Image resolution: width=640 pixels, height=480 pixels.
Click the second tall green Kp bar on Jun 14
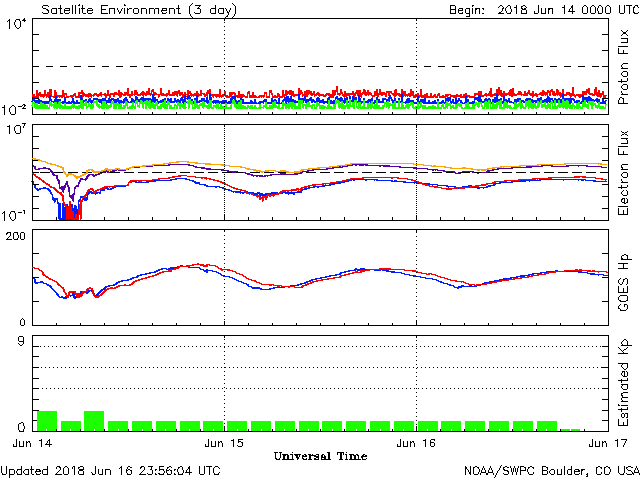(94, 421)
